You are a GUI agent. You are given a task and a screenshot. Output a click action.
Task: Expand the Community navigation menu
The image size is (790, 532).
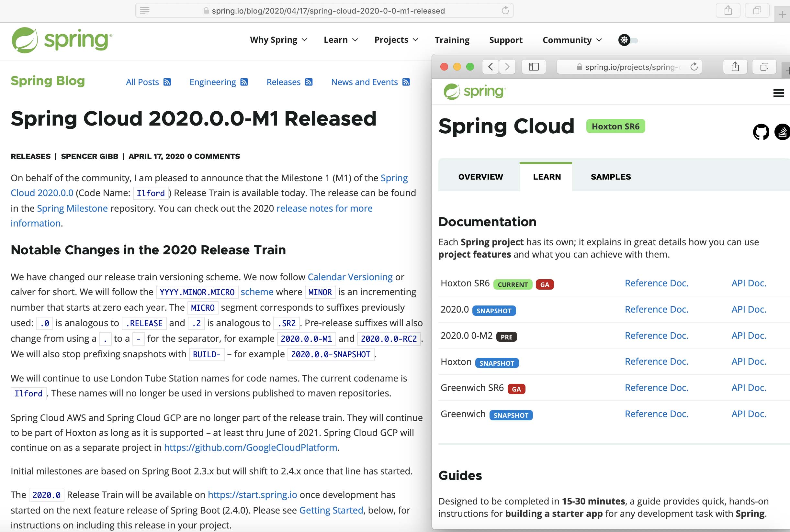pyautogui.click(x=572, y=40)
